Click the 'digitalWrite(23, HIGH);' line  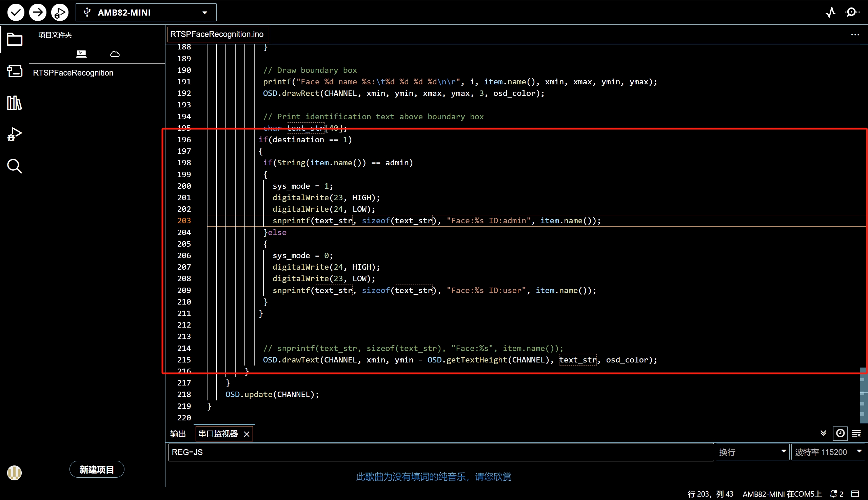click(x=326, y=197)
